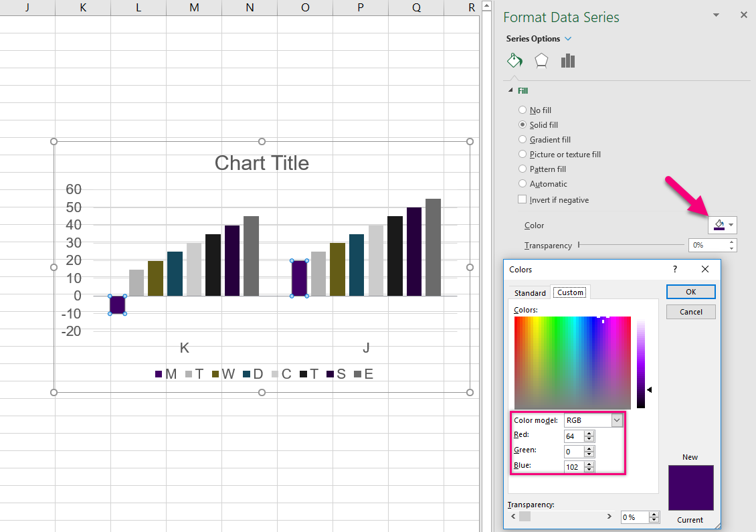756x532 pixels.
Task: Click the Red value field
Action: 574,436
